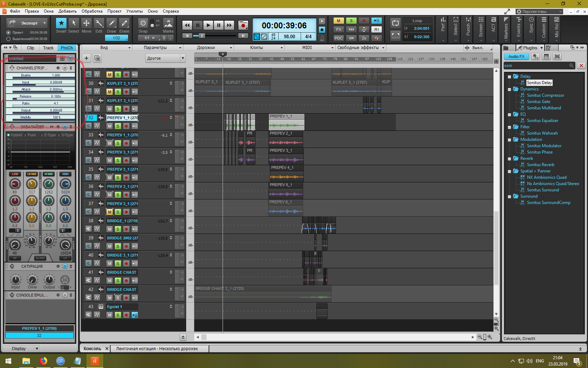Screen dimensions: 588x368
Task: Open the Файл menu
Action: pyautogui.click(x=15, y=11)
